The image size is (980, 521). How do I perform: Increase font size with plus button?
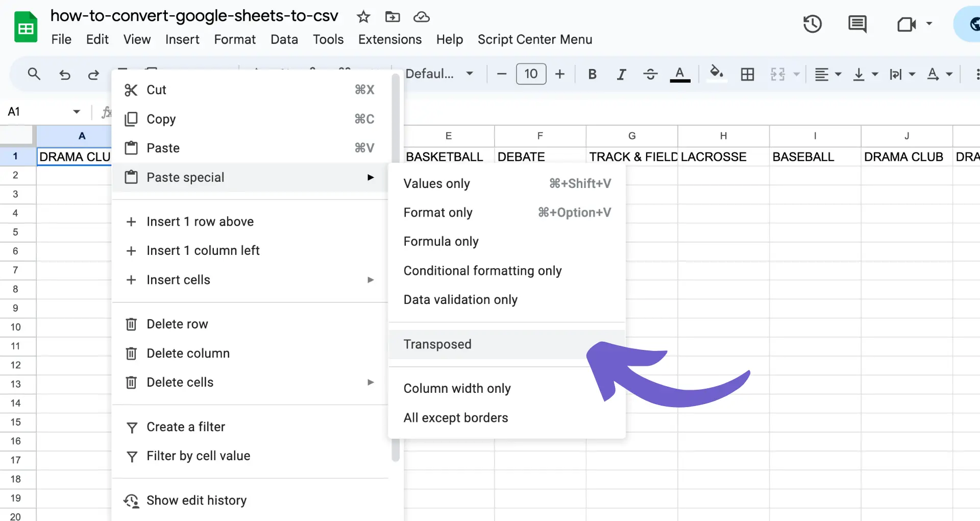tap(560, 74)
